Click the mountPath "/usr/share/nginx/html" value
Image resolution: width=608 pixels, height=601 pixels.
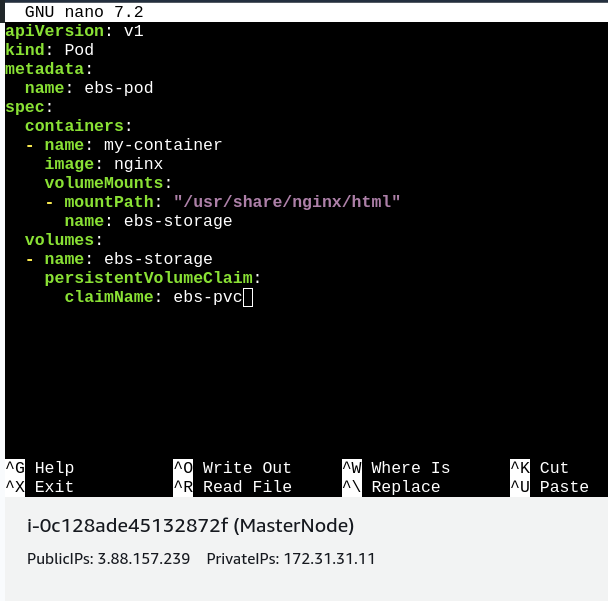point(287,202)
